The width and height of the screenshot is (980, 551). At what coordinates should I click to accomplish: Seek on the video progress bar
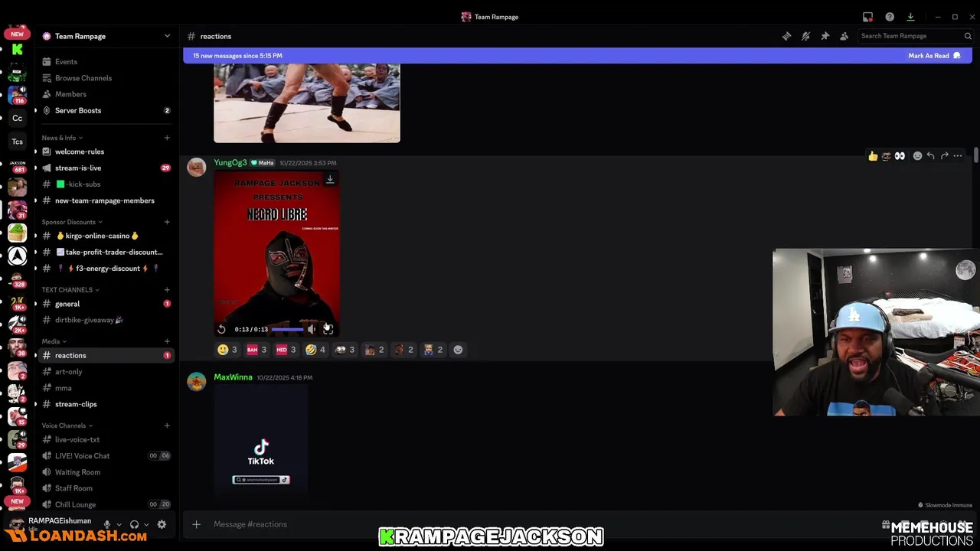tap(287, 329)
